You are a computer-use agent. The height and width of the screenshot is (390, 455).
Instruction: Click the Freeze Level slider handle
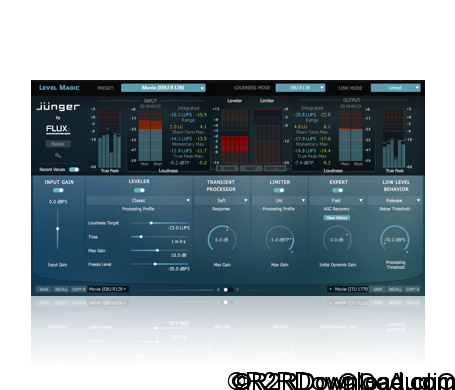155,264
